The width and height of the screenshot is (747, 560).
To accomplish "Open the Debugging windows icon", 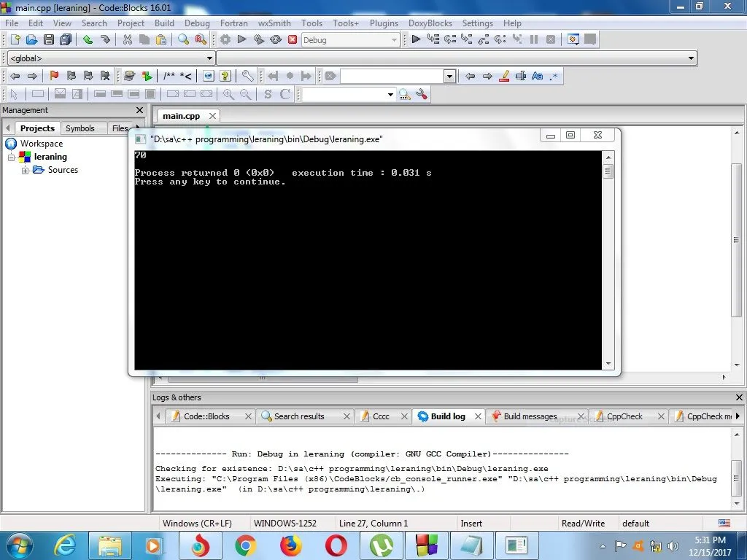I will 573,39.
